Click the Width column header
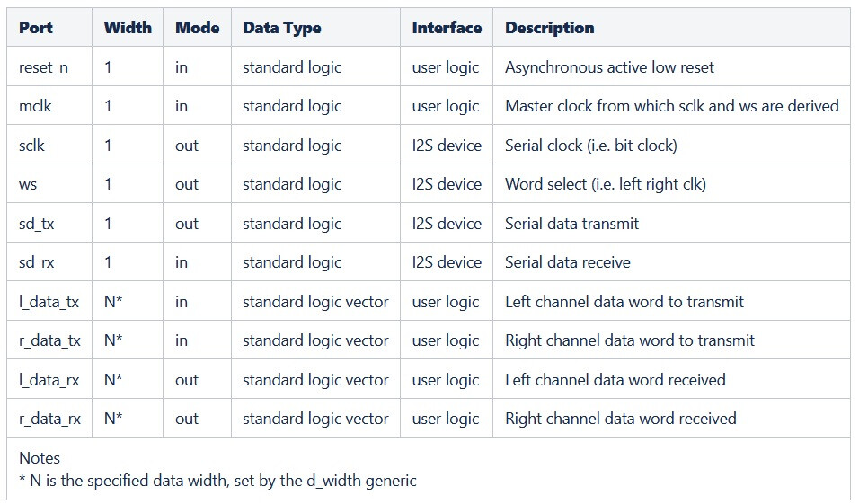The image size is (859, 504). [x=128, y=28]
